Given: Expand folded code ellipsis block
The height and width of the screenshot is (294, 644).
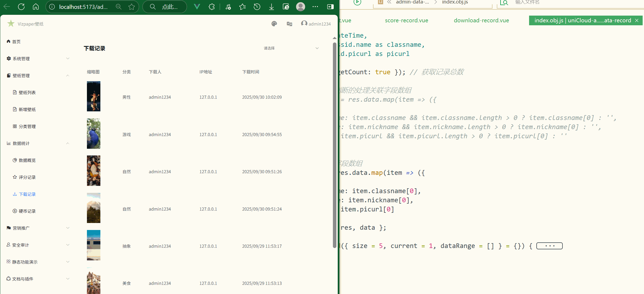Looking at the screenshot, I should (549, 246).
